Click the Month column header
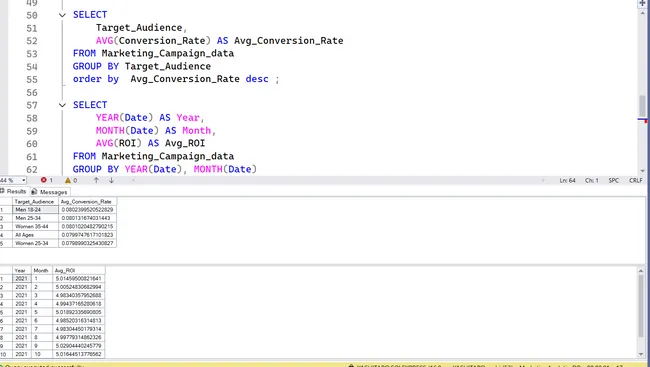Image resolution: width=650 pixels, height=367 pixels. tap(41, 270)
